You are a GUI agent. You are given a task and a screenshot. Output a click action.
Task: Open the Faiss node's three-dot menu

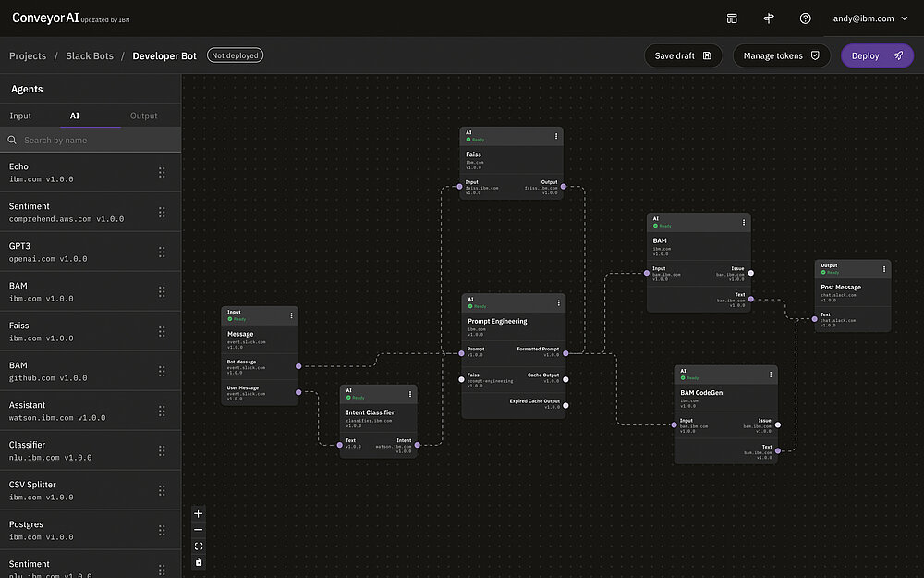(556, 136)
